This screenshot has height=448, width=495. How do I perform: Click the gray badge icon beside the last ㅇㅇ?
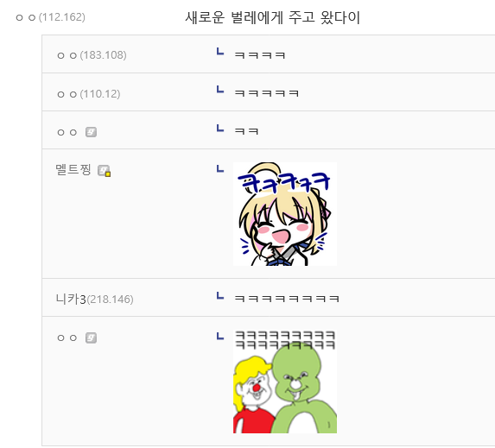coord(91,338)
